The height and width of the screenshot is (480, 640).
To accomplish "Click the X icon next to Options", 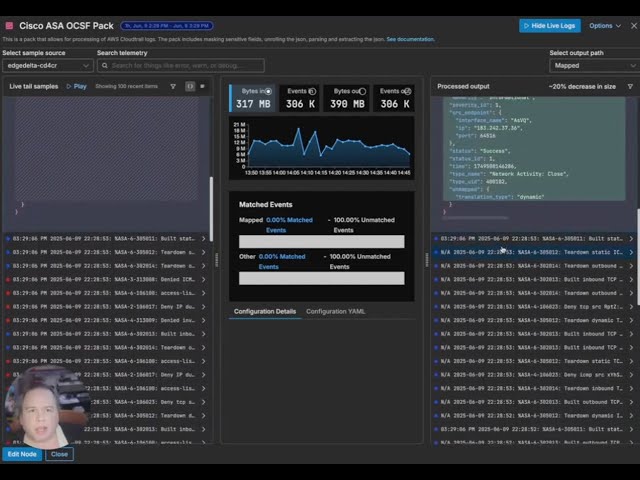I will pyautogui.click(x=634, y=26).
